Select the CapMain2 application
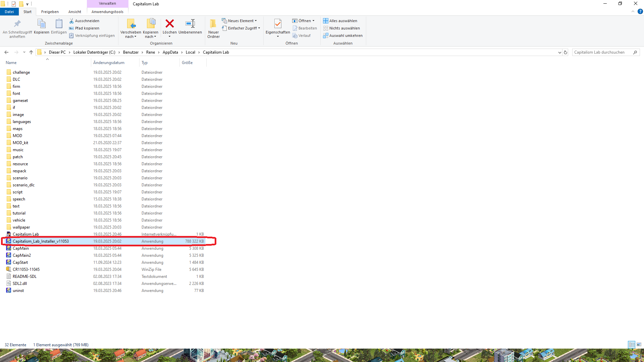 105,255
